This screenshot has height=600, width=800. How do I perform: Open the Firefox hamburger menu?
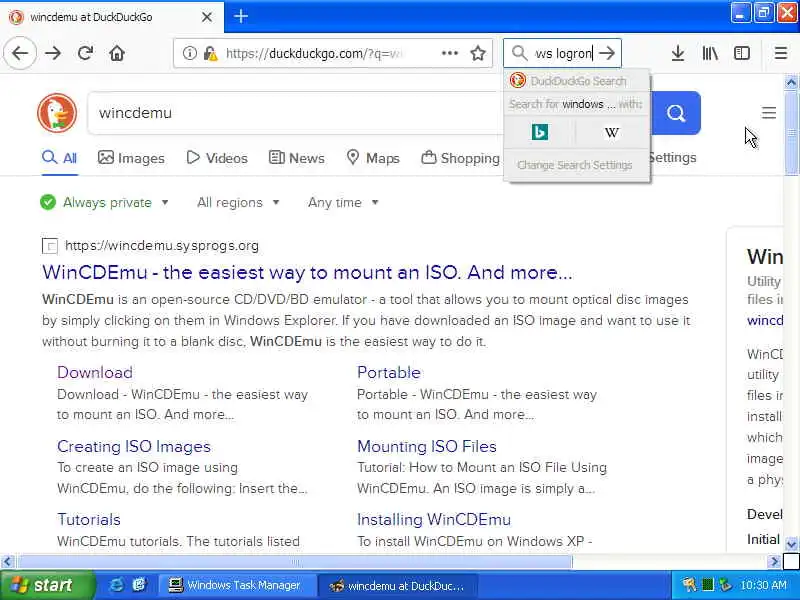781,53
